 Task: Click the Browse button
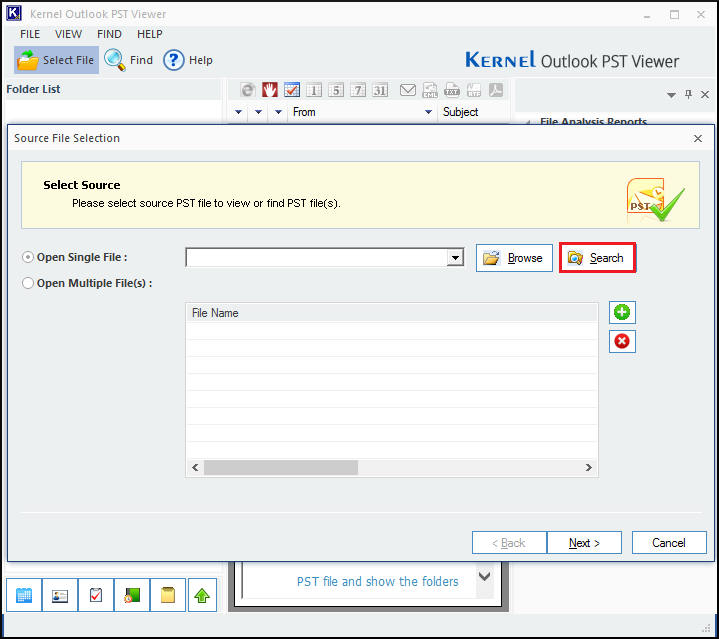514,258
